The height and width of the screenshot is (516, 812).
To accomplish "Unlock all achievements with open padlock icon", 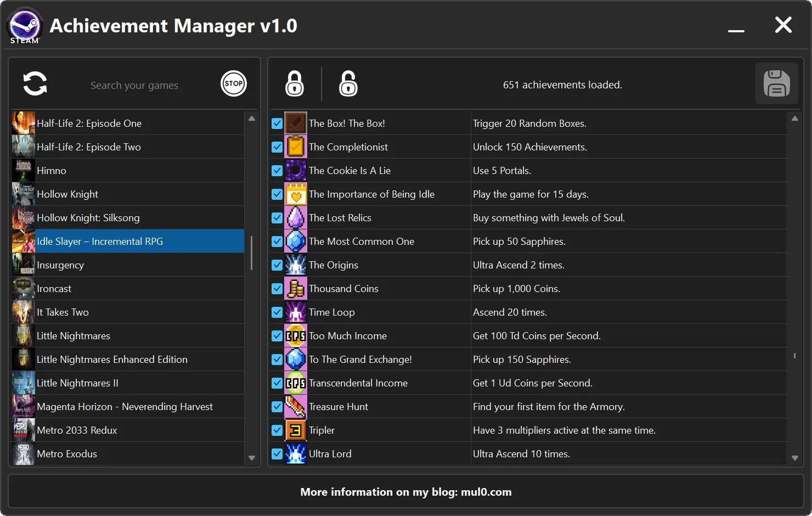I will pos(348,83).
